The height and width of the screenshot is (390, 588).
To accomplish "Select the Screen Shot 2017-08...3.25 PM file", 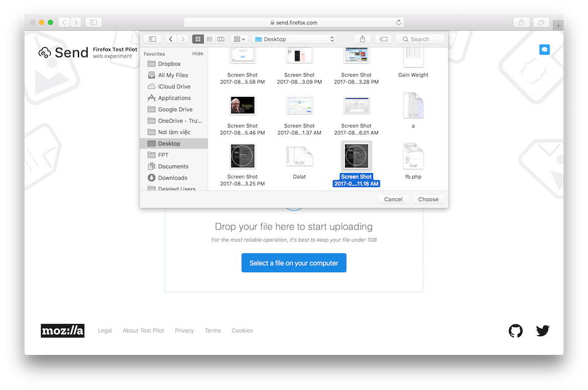I will pos(243,164).
